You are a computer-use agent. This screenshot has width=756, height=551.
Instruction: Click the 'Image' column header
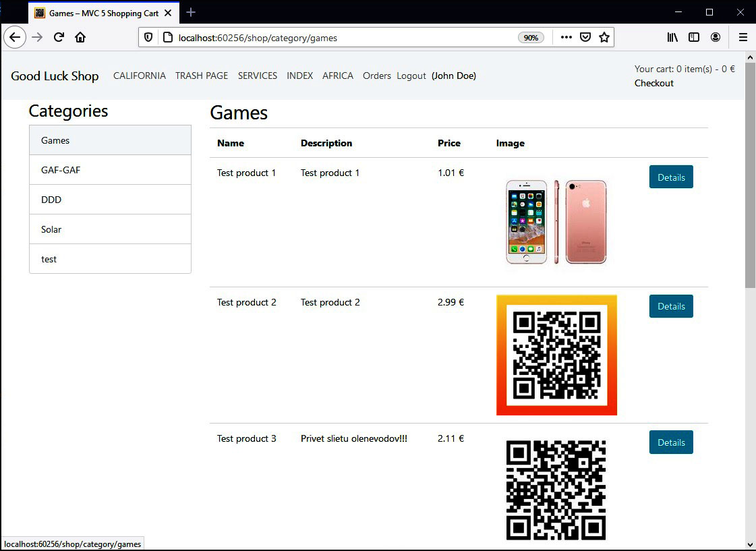510,143
